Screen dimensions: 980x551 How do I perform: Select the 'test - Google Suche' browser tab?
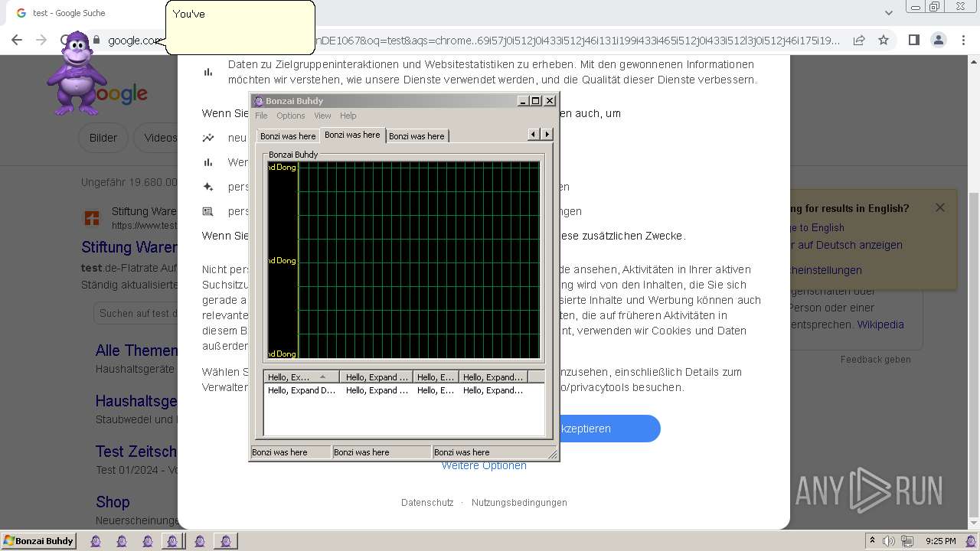point(69,13)
